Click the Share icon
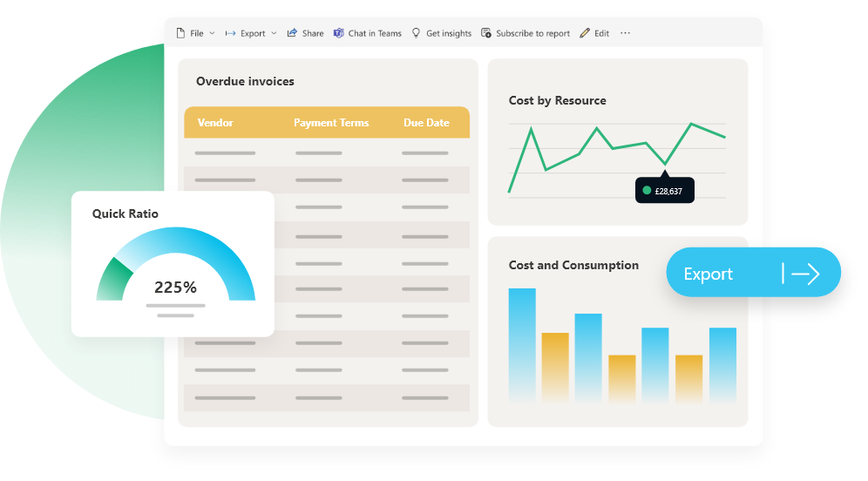Screen dimensions: 868x481 (x=292, y=33)
